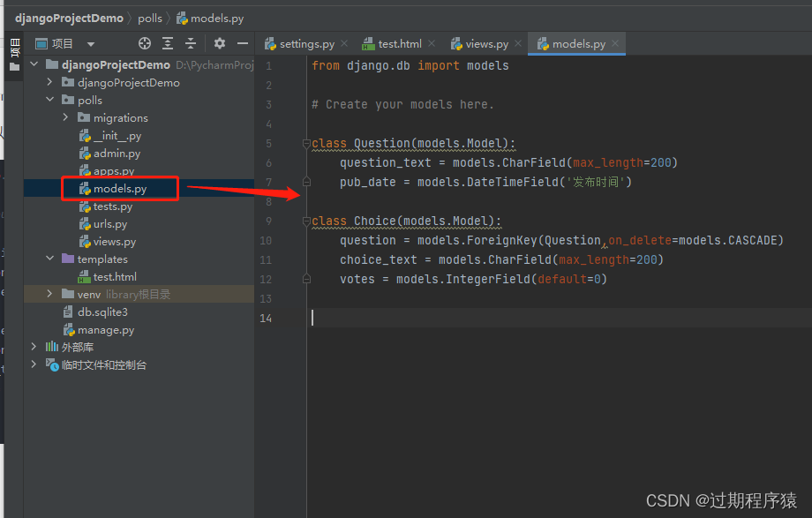Click 'question_text' on line 6

(386, 162)
